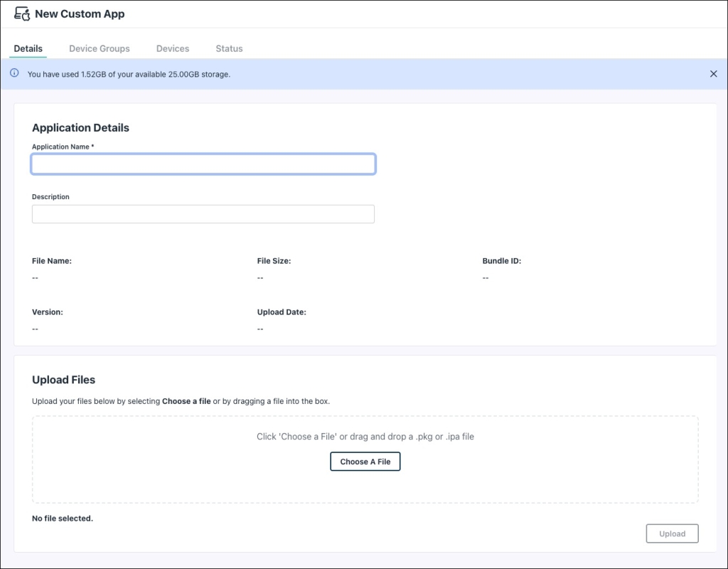This screenshot has width=728, height=569.
Task: Click the Upload button
Action: coord(672,533)
